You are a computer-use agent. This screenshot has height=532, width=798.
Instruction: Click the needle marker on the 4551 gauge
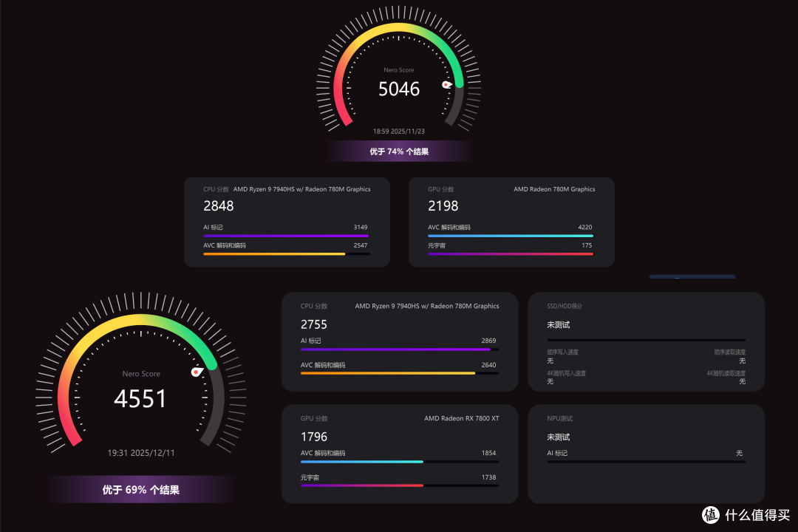point(197,372)
